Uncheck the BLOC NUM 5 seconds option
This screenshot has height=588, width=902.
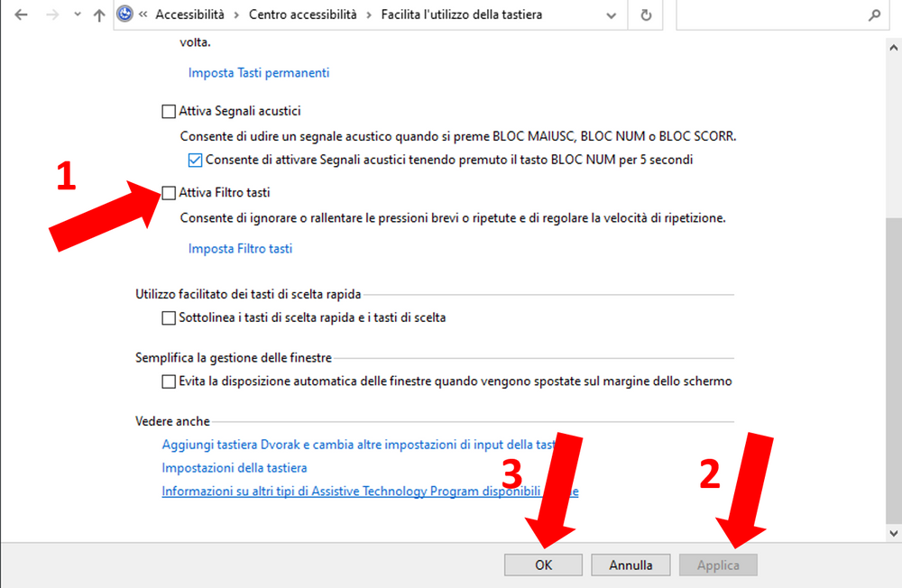195,161
